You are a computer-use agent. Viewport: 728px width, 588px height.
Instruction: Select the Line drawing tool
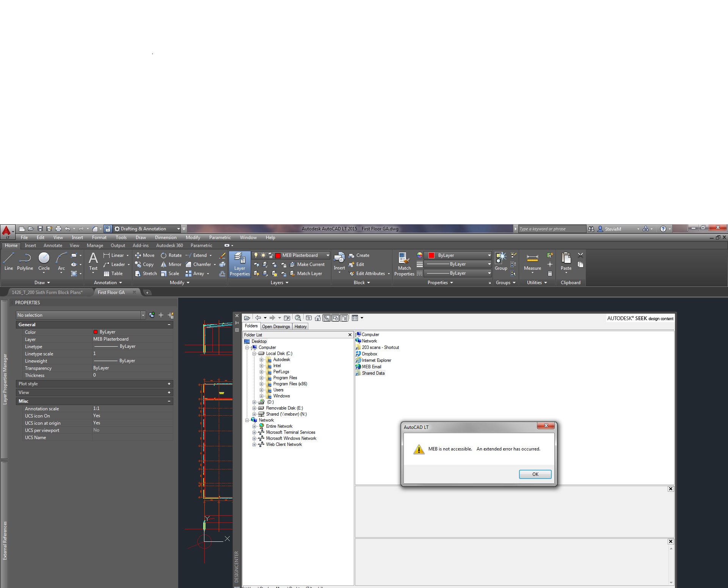click(x=8, y=261)
